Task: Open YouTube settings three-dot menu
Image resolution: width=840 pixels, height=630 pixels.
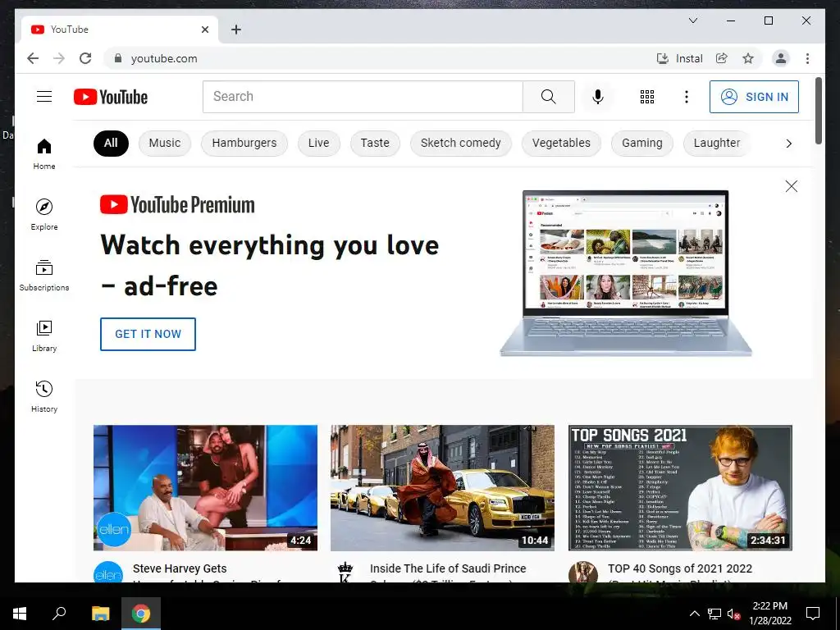Action: coord(687,97)
